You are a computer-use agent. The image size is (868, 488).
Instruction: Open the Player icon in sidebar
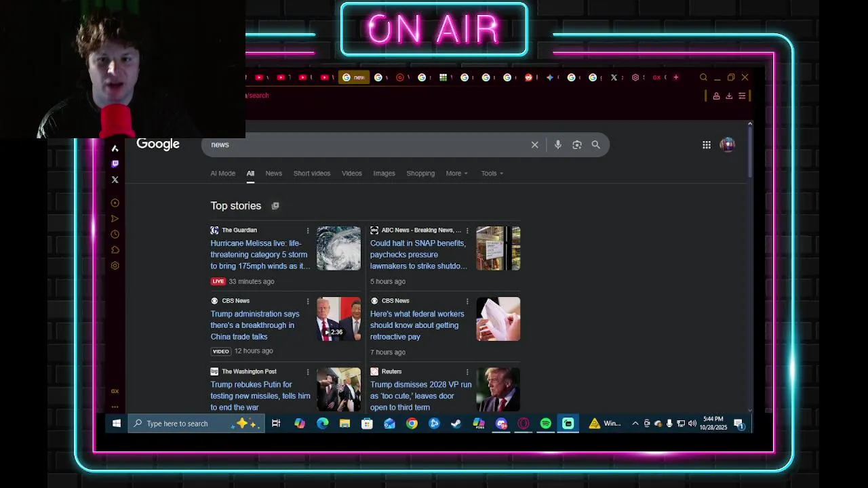coord(115,203)
